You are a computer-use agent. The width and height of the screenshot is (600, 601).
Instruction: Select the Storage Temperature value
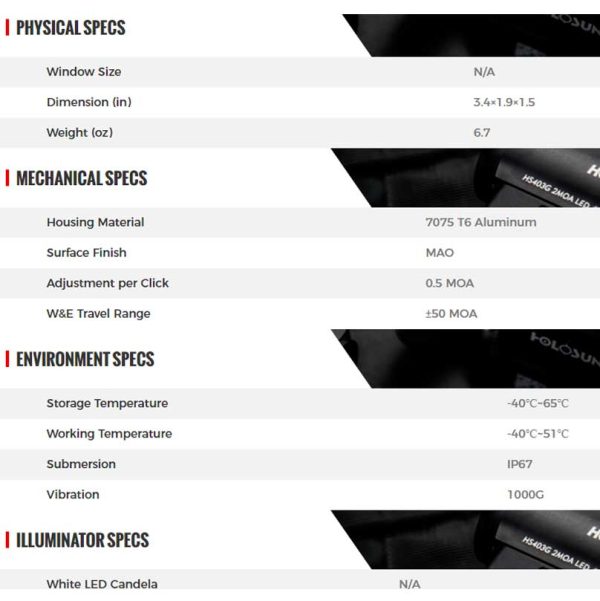pos(538,403)
